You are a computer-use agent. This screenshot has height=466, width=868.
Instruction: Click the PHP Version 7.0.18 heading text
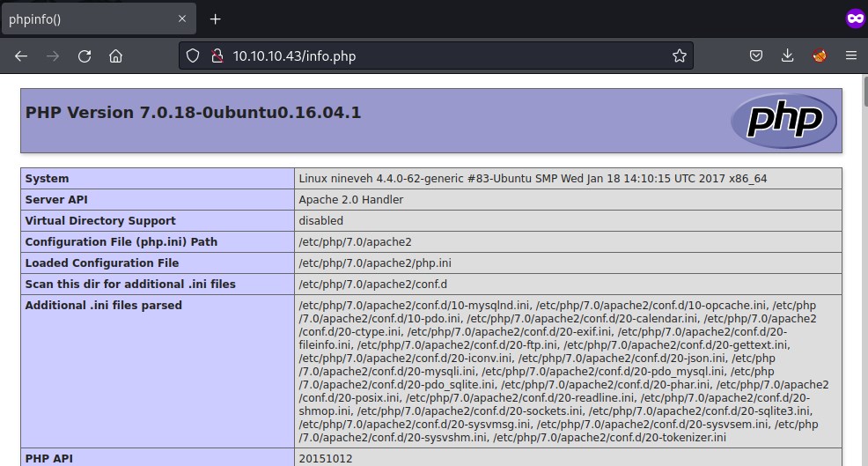tap(193, 113)
